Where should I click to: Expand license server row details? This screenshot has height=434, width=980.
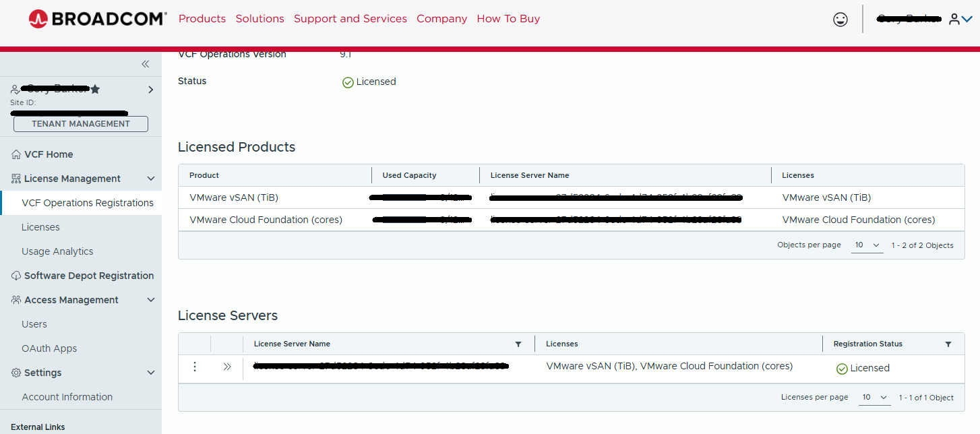point(227,367)
